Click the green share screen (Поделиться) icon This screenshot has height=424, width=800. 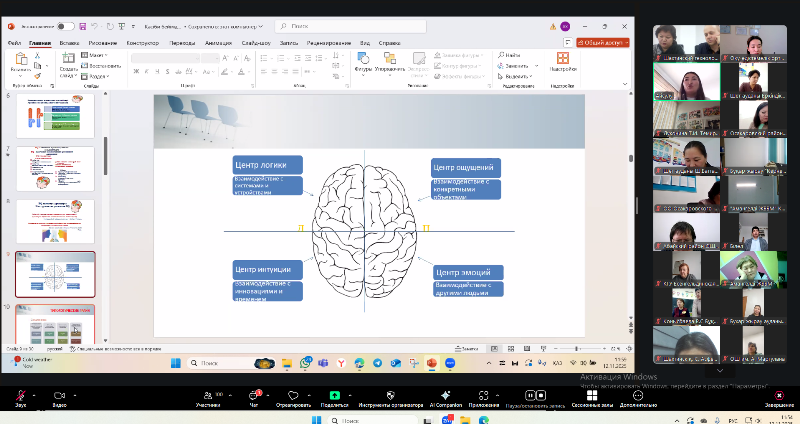[334, 394]
